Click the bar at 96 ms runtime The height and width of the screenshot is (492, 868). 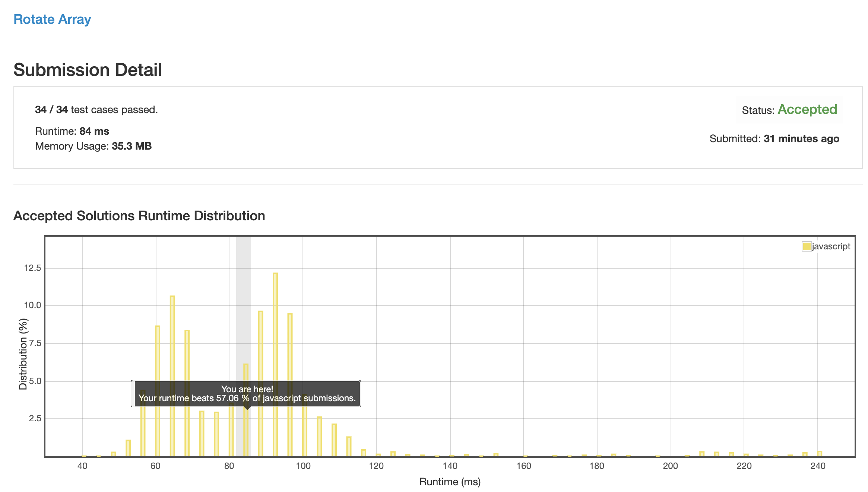point(290,385)
